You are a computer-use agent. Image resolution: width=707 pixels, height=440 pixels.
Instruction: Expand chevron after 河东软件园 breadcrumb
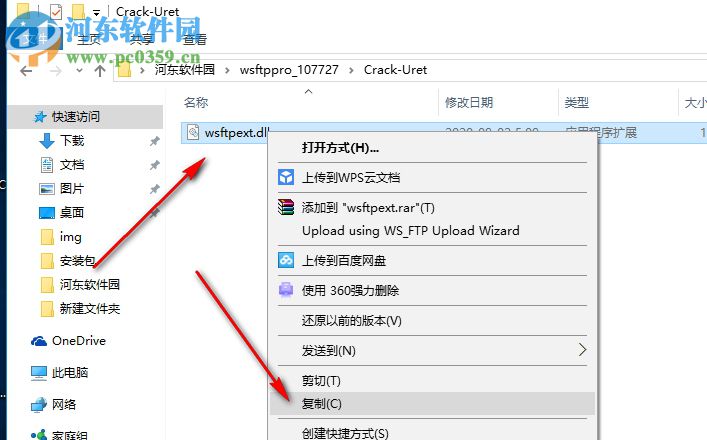(x=227, y=70)
